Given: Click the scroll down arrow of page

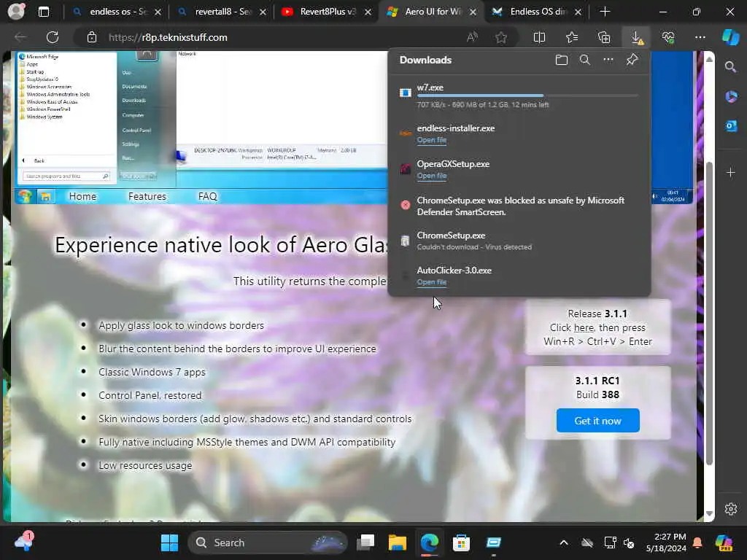Looking at the screenshot, I should (709, 514).
